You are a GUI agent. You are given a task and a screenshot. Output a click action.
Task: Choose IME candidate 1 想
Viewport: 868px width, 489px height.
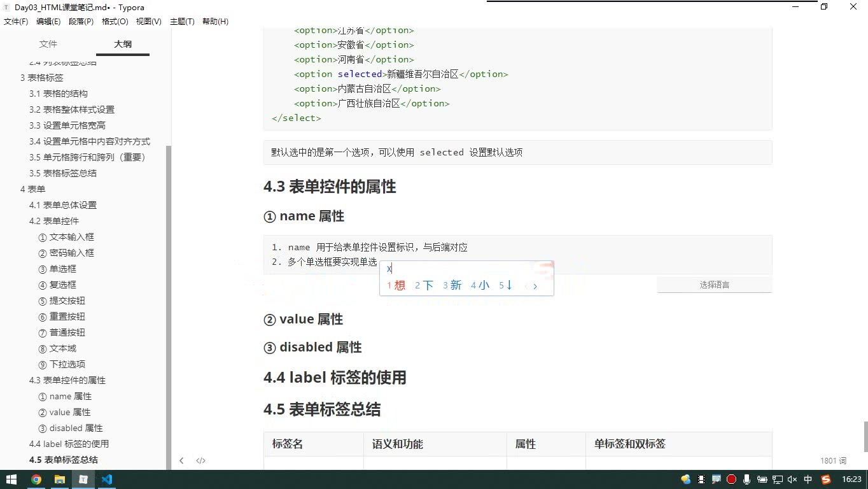[396, 285]
